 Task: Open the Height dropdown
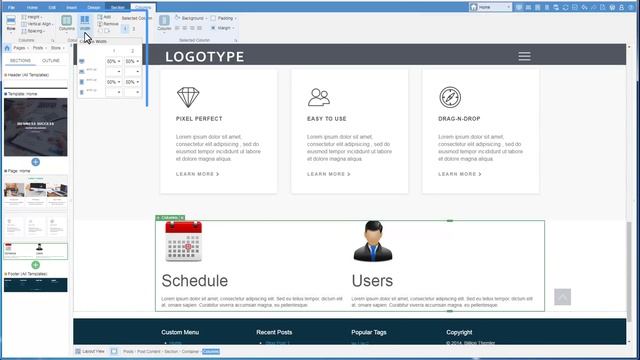click(32, 17)
